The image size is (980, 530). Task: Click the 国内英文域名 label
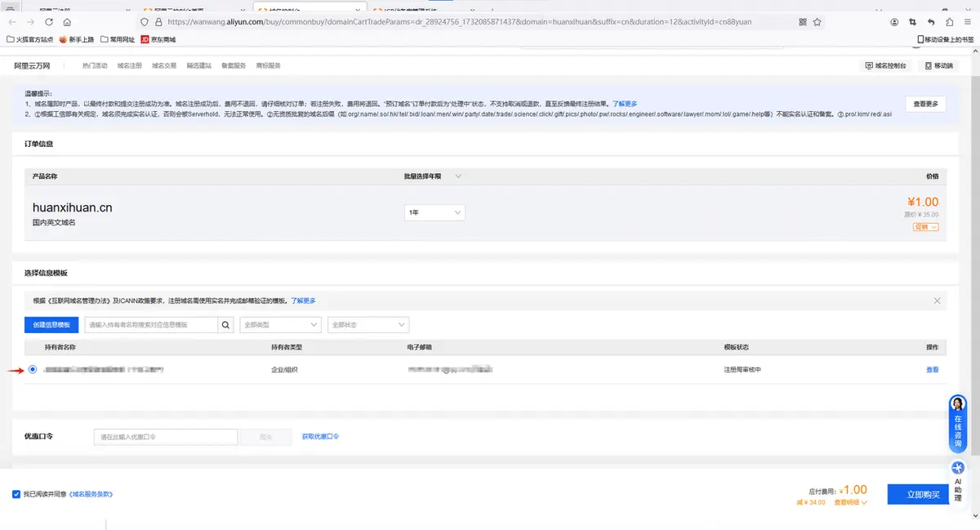coord(54,222)
